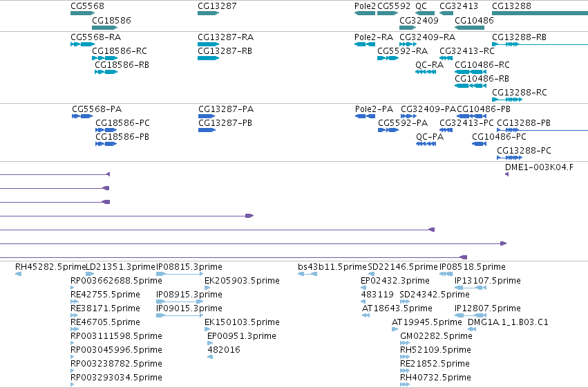Click the CG18586 gene label

tap(111, 20)
